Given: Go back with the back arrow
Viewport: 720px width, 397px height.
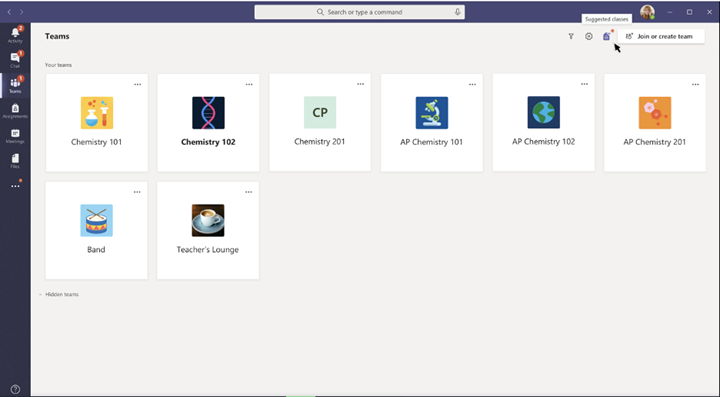Looking at the screenshot, I should pyautogui.click(x=9, y=12).
